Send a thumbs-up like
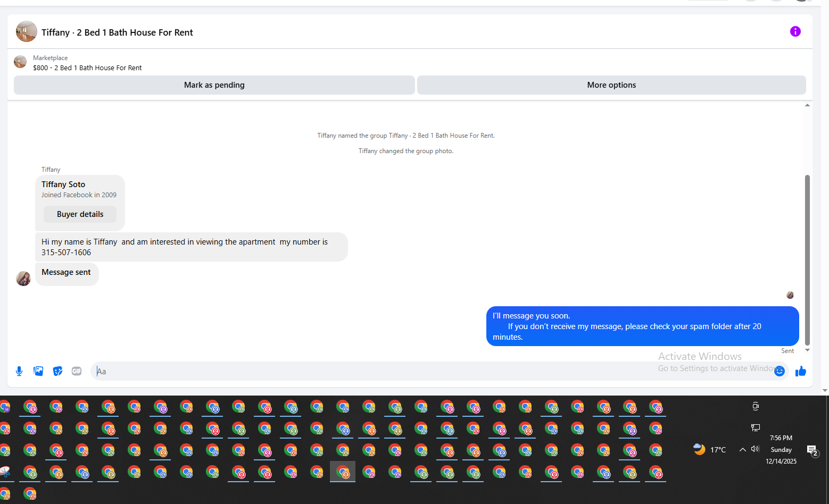Viewport: 829px width, 504px height. (x=801, y=371)
